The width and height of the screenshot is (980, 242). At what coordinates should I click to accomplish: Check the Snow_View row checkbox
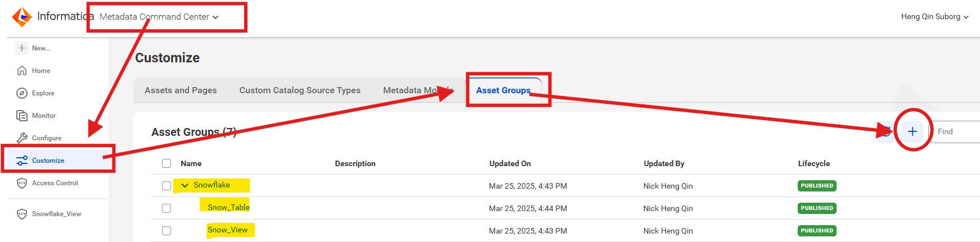(x=167, y=231)
